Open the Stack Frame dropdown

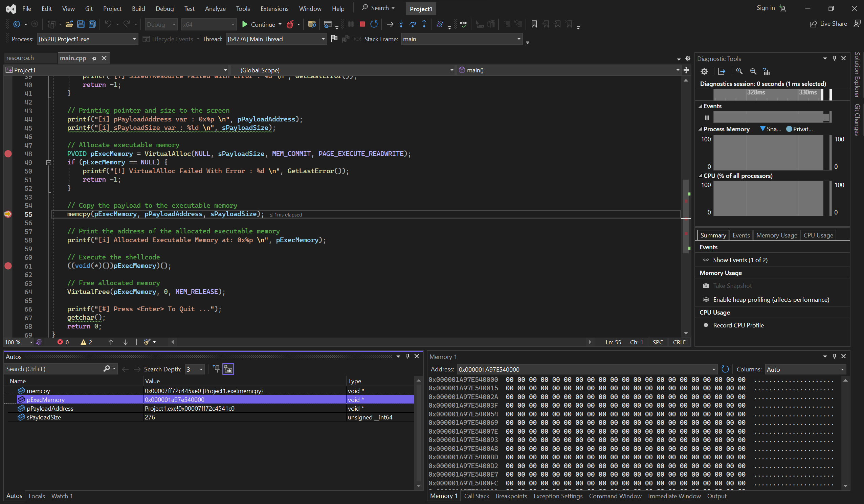coord(462,39)
